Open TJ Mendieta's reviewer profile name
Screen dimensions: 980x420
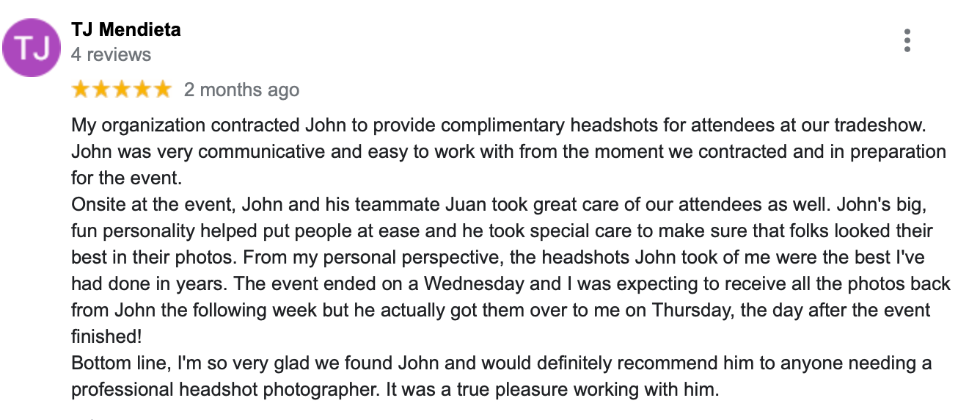pyautogui.click(x=126, y=29)
